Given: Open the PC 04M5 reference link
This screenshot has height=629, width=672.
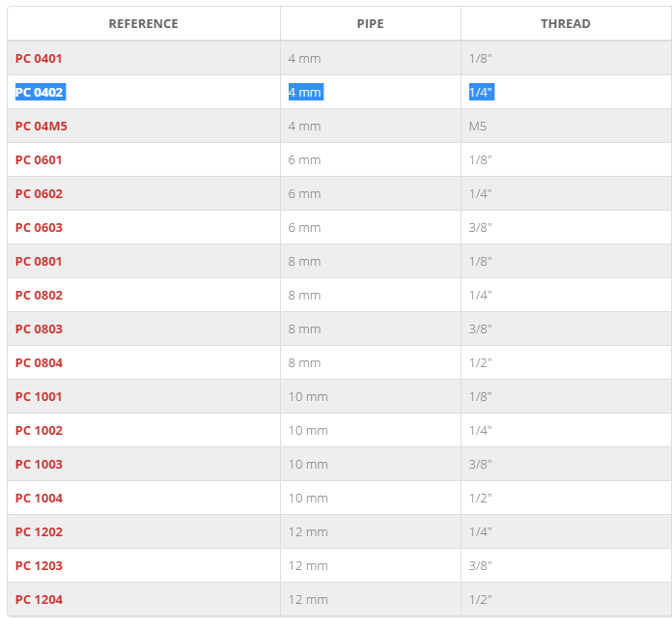Looking at the screenshot, I should point(42,126).
